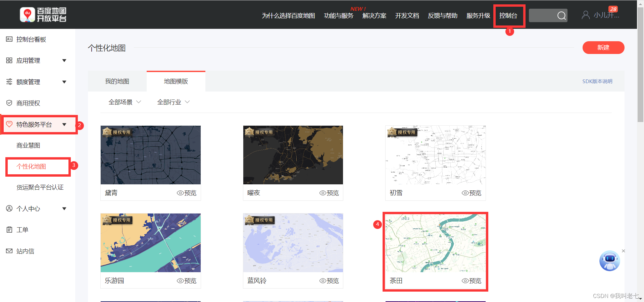Image resolution: width=644 pixels, height=302 pixels.
Task: Click the 应用管理 grid icon
Action: tap(9, 60)
